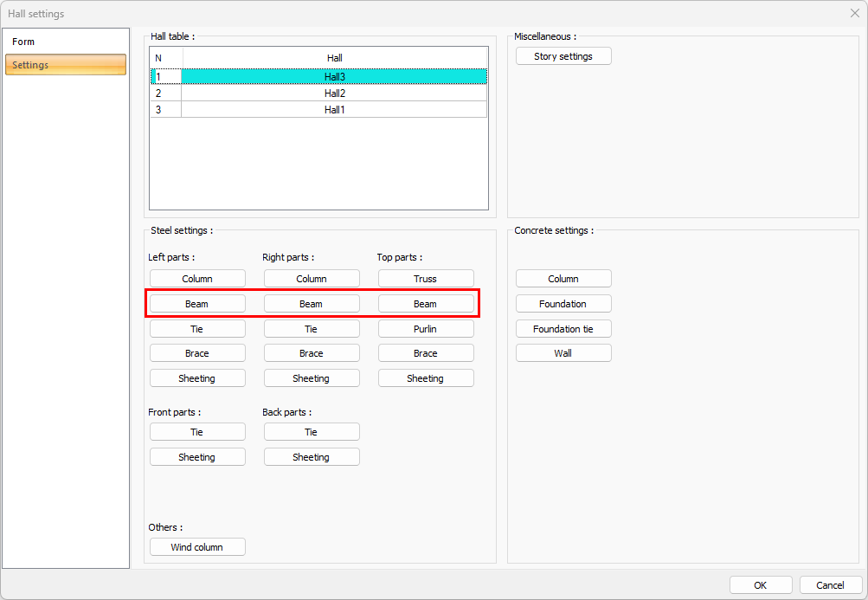The width and height of the screenshot is (868, 600).
Task: Select Hall2 row in Hall table
Action: (334, 94)
